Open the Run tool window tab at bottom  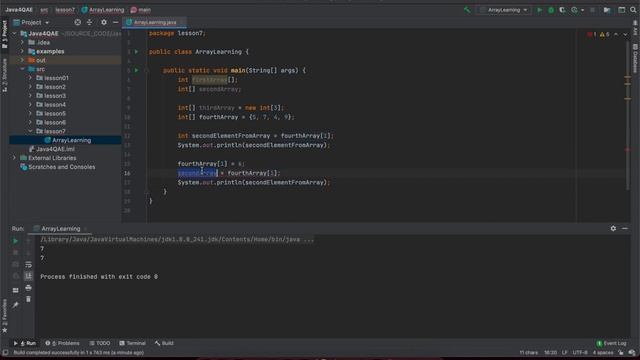(x=25, y=343)
